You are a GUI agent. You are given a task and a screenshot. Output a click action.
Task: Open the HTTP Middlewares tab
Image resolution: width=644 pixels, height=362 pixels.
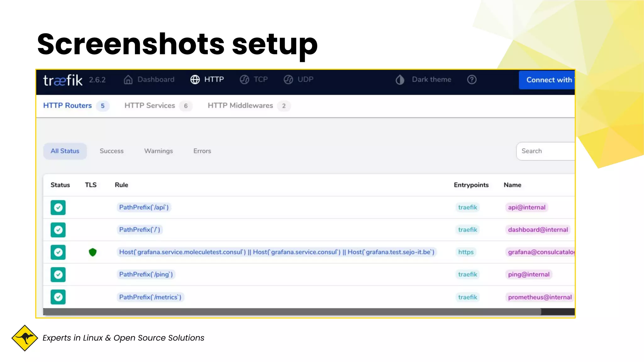pos(240,106)
